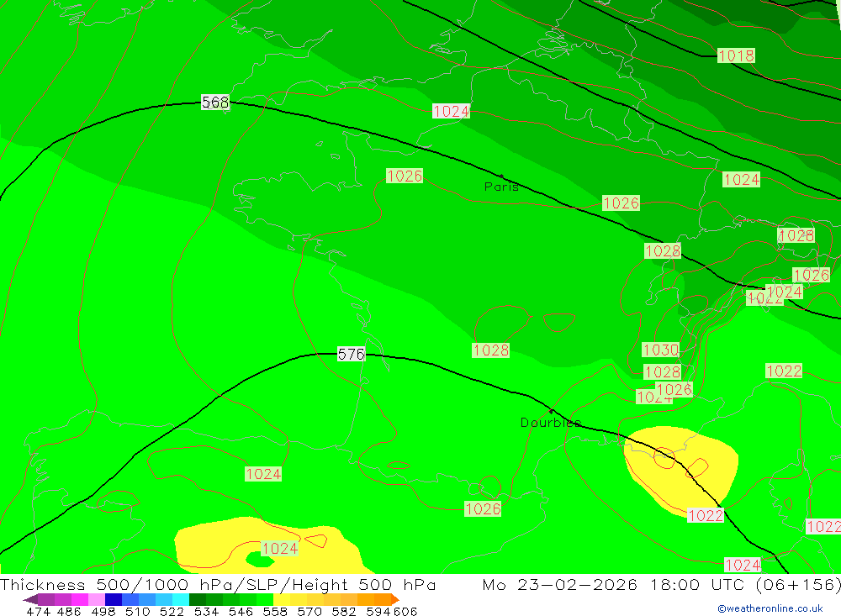Click the 576 height contour label
841x616 pixels.
pyautogui.click(x=352, y=354)
